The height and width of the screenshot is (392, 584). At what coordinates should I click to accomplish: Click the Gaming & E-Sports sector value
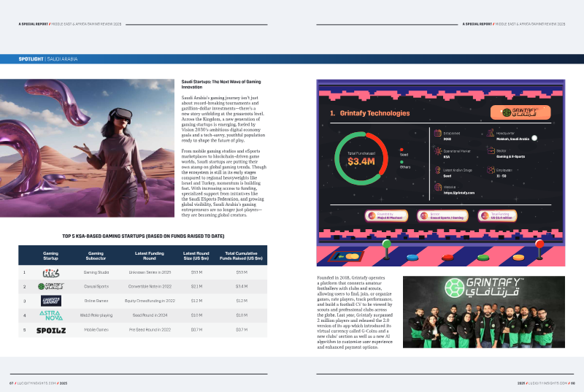coord(510,157)
